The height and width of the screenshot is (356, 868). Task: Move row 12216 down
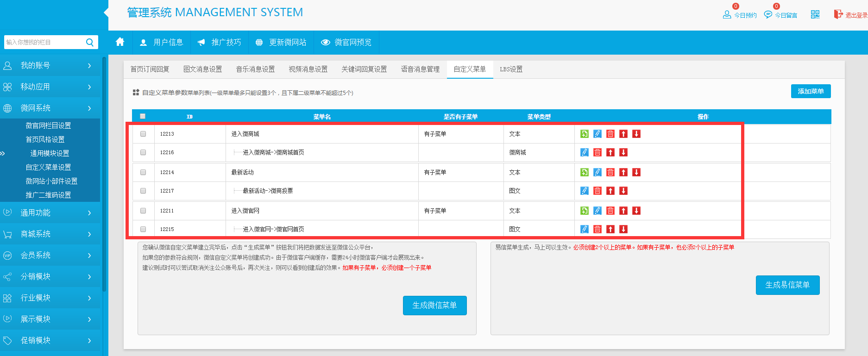click(x=623, y=152)
